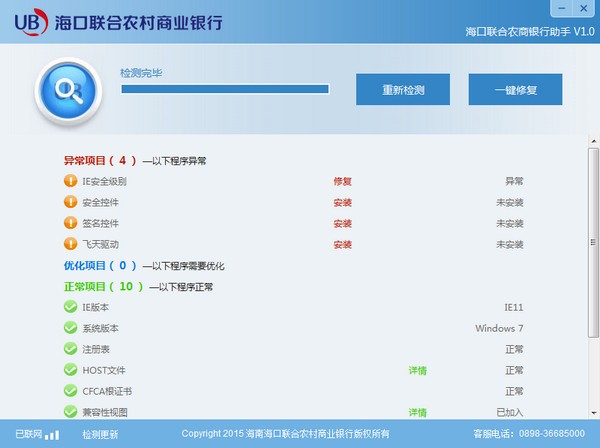The image size is (600, 448).
Task: Click the scrollbar up arrow
Action: pos(593,141)
